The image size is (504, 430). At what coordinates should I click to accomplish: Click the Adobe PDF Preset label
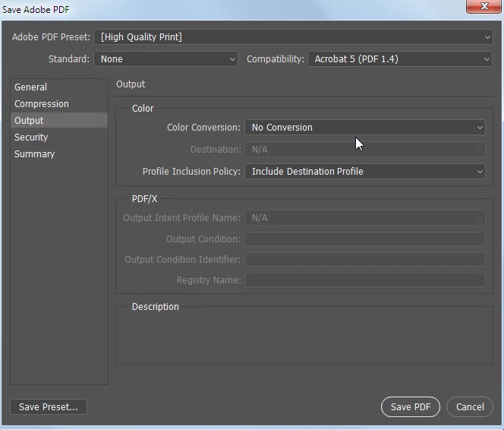point(51,37)
